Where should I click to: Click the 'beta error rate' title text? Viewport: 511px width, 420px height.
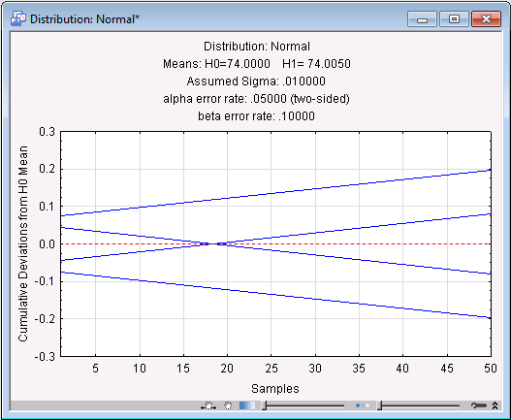click(x=257, y=116)
